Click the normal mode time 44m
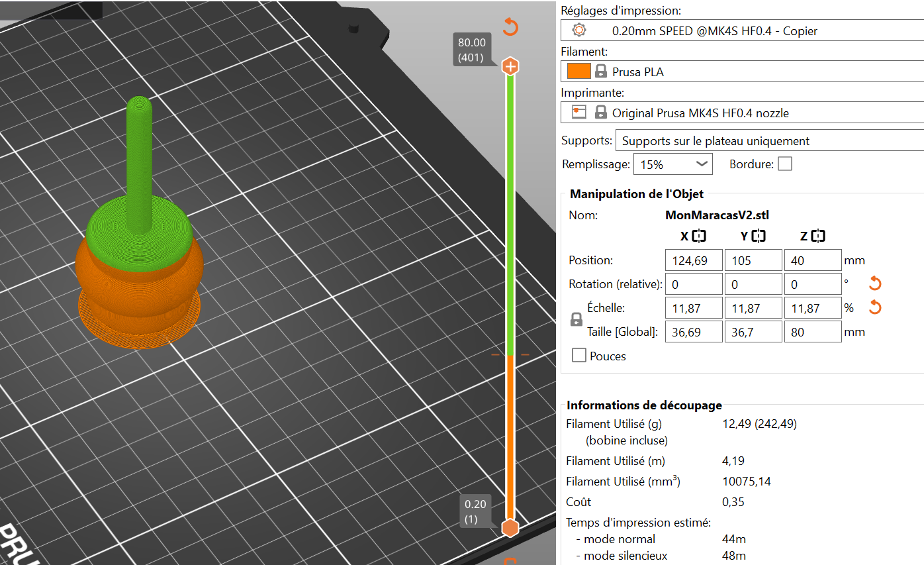Viewport: 924px width, 565px height. click(733, 539)
